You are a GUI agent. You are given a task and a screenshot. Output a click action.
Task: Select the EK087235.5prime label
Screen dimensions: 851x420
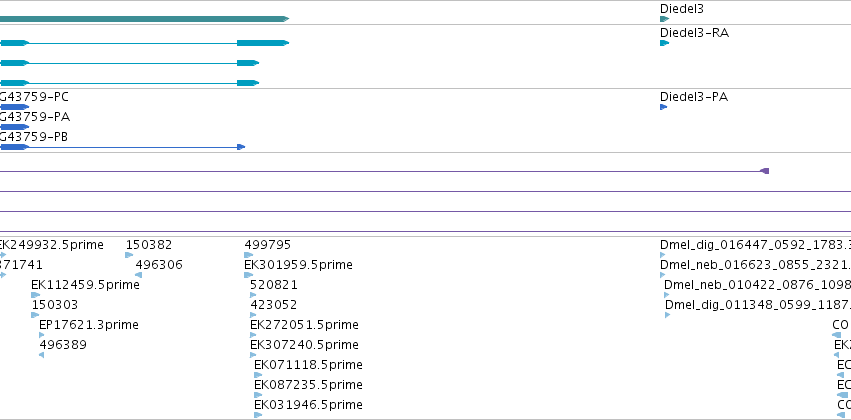(x=308, y=385)
